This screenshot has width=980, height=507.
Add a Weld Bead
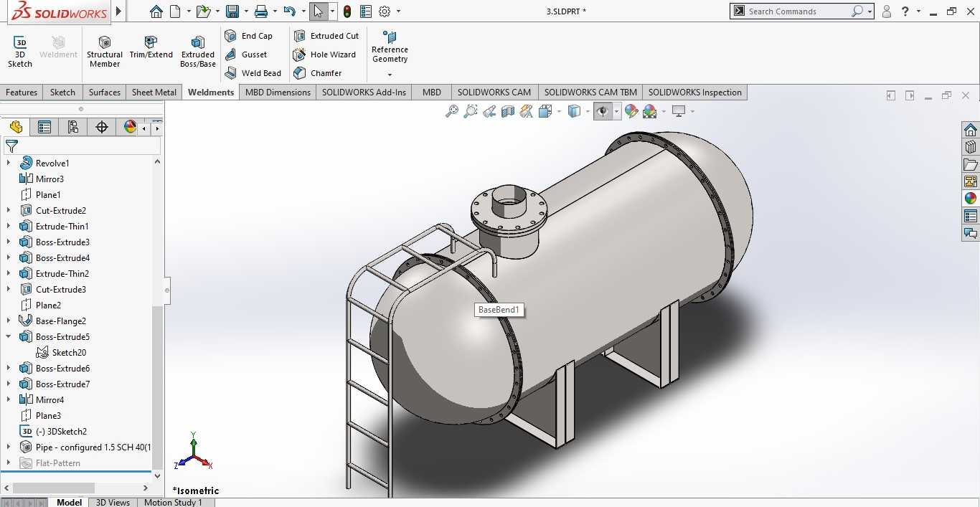pyautogui.click(x=253, y=73)
